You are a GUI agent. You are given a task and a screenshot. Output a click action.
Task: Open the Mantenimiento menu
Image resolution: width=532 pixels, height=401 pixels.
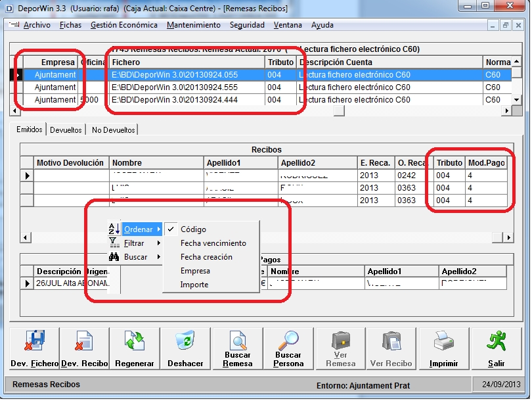193,25
